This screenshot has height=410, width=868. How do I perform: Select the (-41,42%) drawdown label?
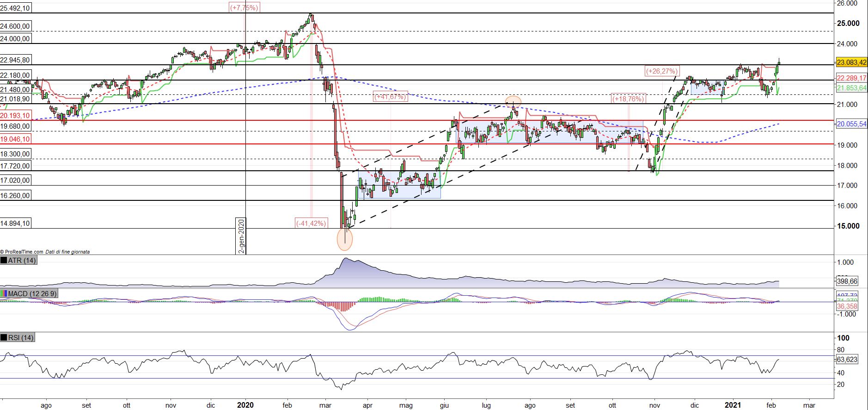[x=312, y=223]
